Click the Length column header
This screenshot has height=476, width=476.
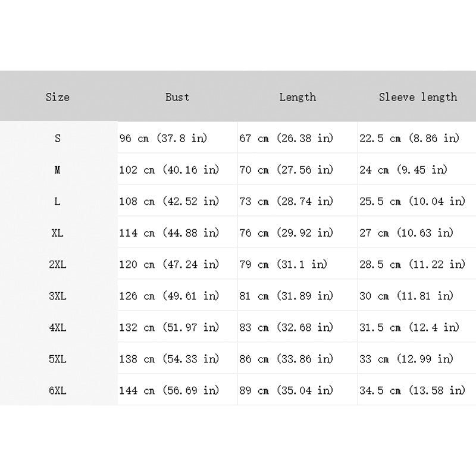(297, 97)
